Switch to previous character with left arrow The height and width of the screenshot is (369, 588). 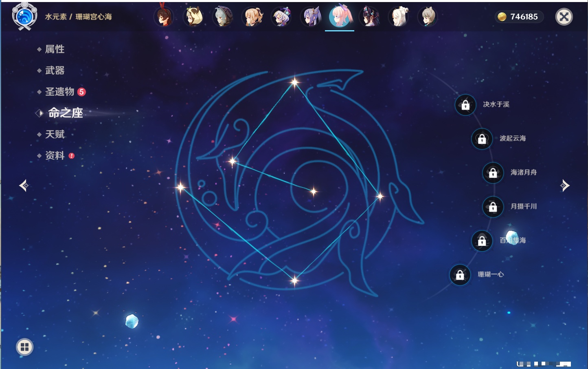24,186
